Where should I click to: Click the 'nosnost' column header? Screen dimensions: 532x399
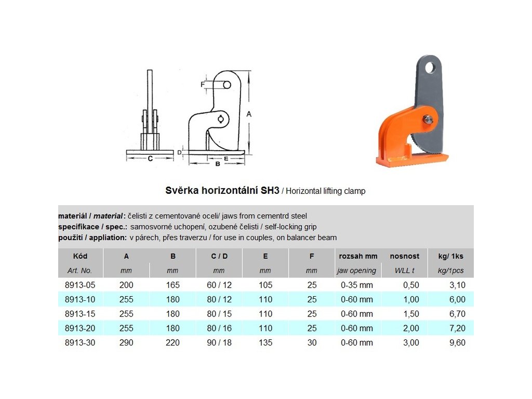404,256
